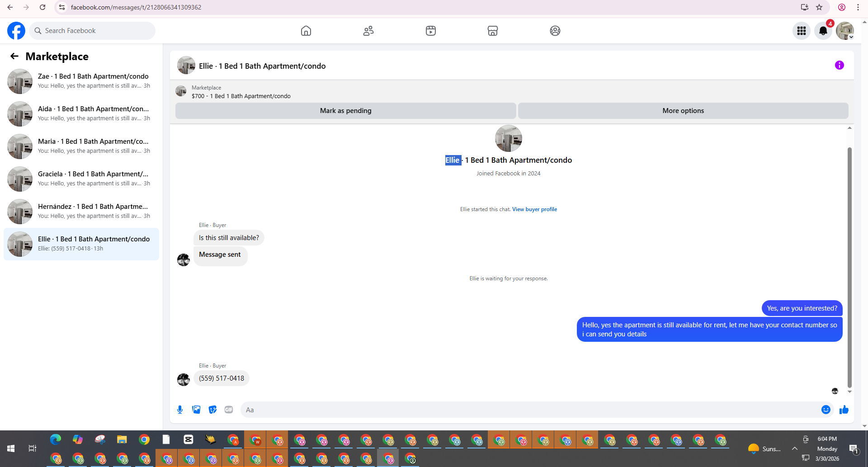The height and width of the screenshot is (467, 868).
Task: Open the Chrome three-dot menu
Action: coord(858,7)
